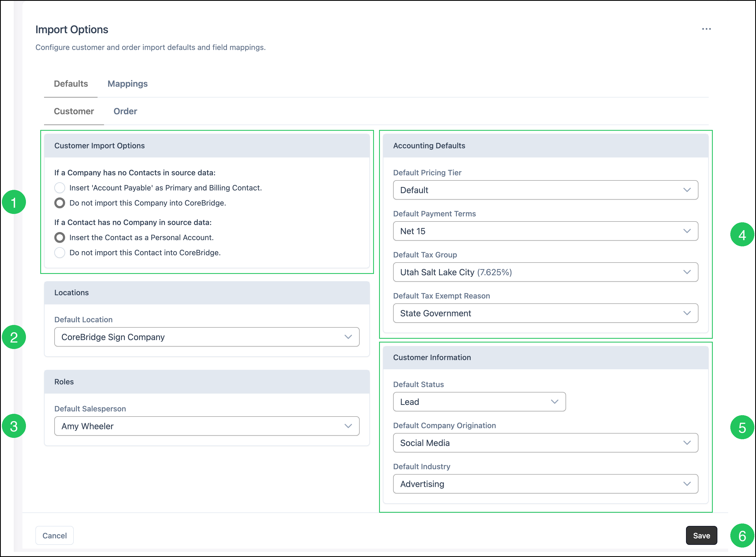The height and width of the screenshot is (557, 756).
Task: Expand the Default Status dropdown
Action: (480, 402)
